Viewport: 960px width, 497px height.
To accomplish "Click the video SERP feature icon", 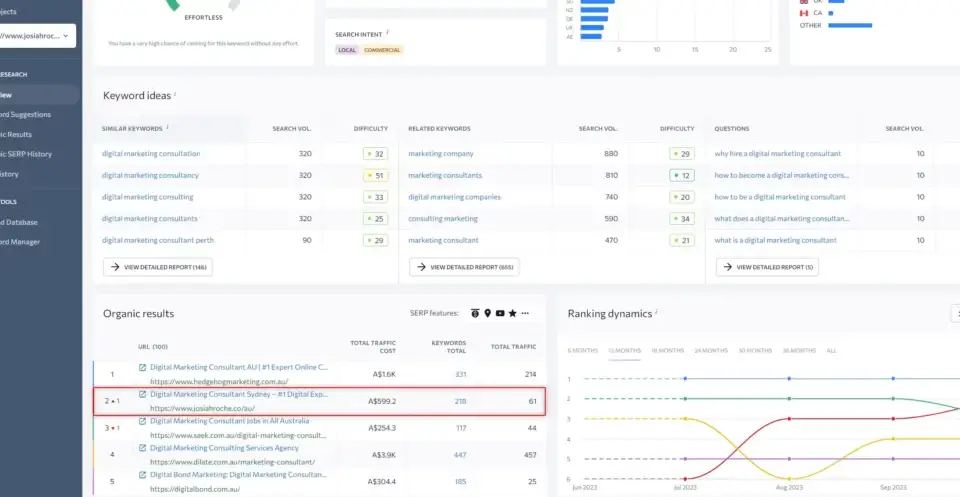I will click(500, 313).
